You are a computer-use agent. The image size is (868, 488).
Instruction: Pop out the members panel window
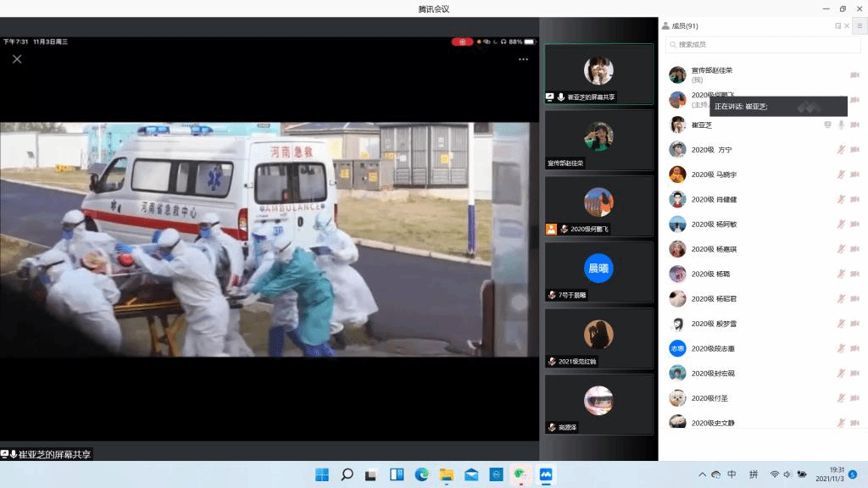(837, 26)
